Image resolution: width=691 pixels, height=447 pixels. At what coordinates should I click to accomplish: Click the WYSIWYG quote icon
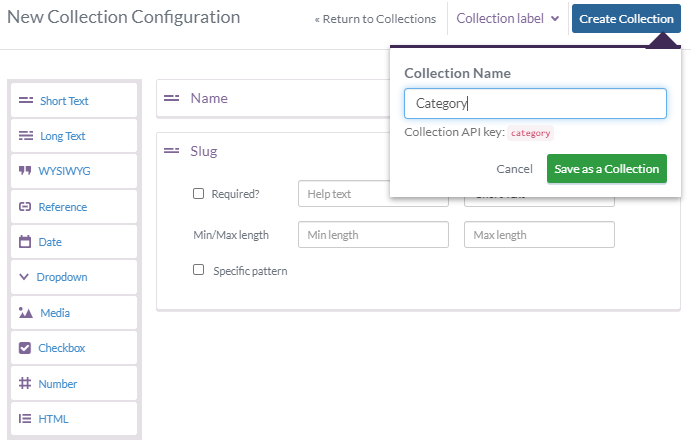[x=26, y=172]
